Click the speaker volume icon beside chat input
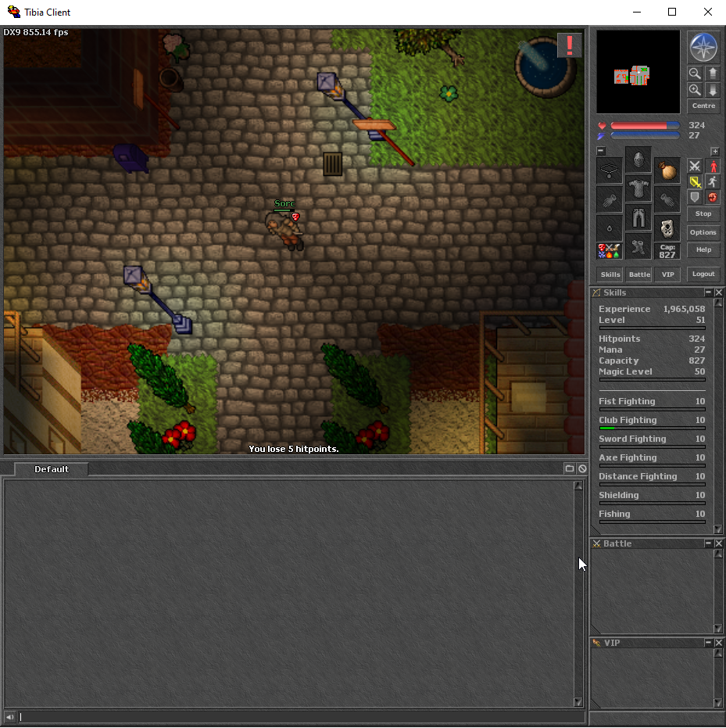726x728 pixels. (9, 717)
